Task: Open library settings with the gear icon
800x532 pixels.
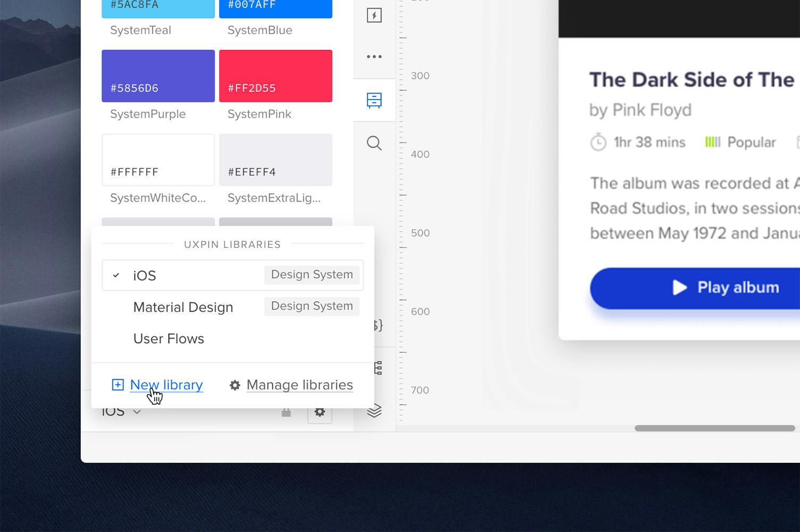Action: (x=320, y=411)
